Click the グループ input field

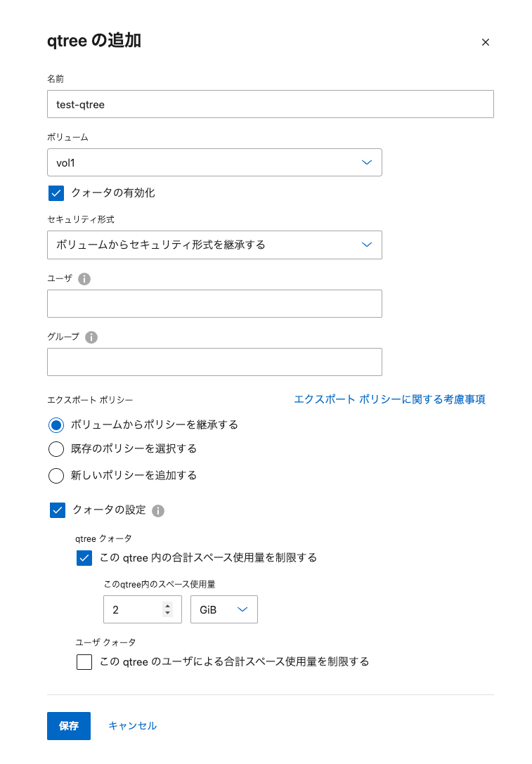click(214, 362)
